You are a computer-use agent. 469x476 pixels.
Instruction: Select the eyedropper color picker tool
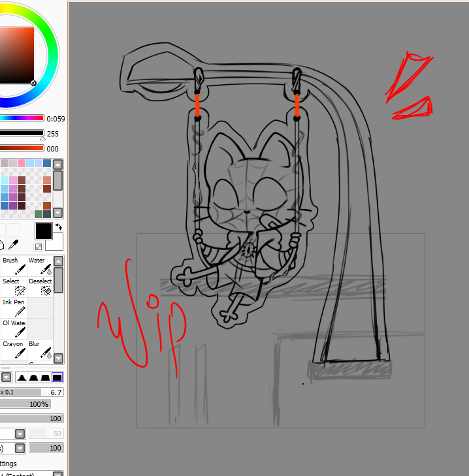pos(13,245)
